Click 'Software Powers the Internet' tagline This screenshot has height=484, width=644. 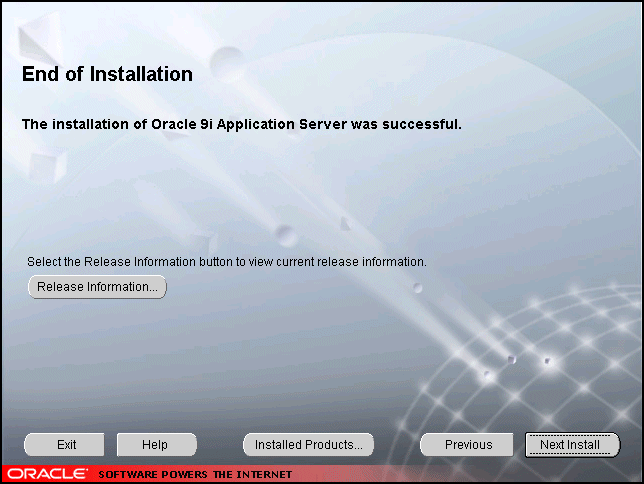[195, 475]
